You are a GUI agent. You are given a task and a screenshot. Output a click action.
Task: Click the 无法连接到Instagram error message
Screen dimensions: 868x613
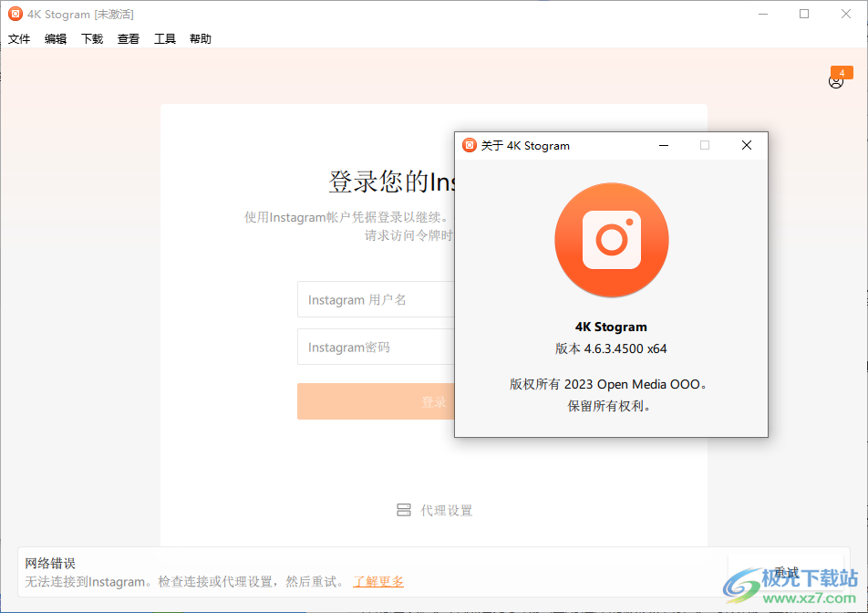tap(184, 581)
